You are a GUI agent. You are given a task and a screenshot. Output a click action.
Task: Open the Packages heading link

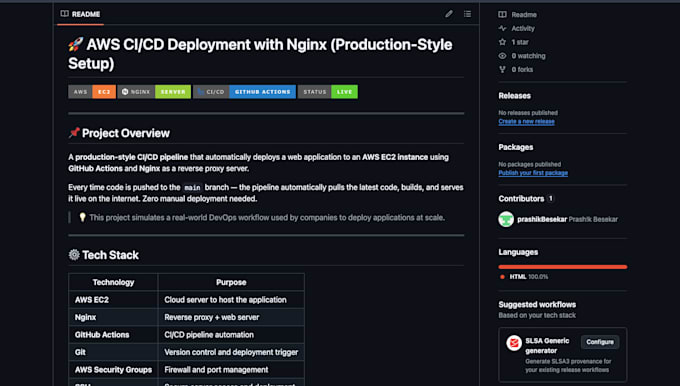516,147
